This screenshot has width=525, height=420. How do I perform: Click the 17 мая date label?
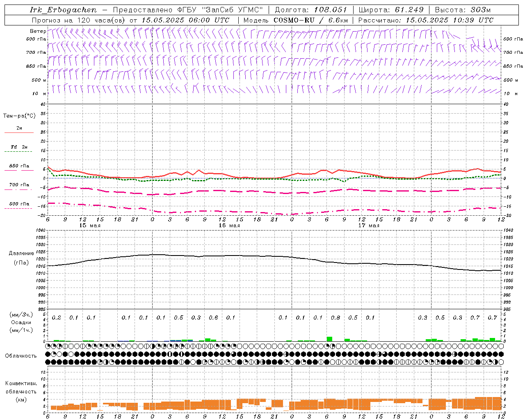369,226
